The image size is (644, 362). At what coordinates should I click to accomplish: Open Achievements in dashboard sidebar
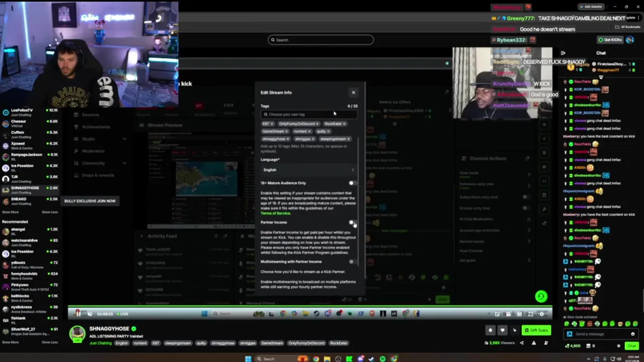coord(96,127)
